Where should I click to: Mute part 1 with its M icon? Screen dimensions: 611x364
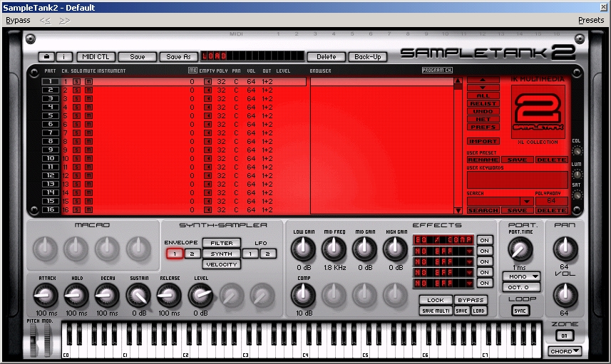89,82
